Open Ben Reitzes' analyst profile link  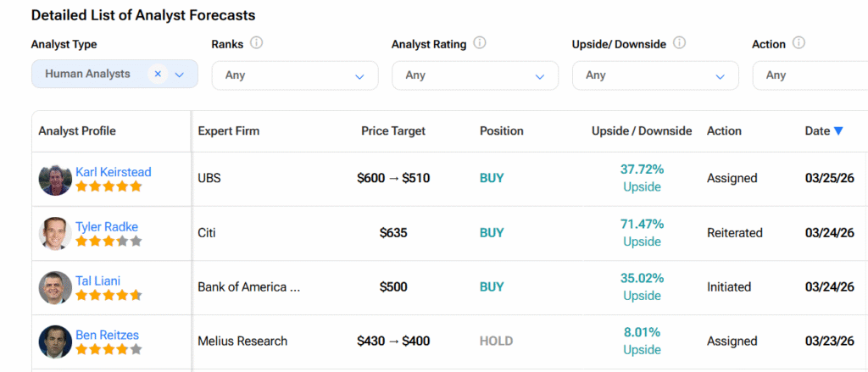[107, 335]
